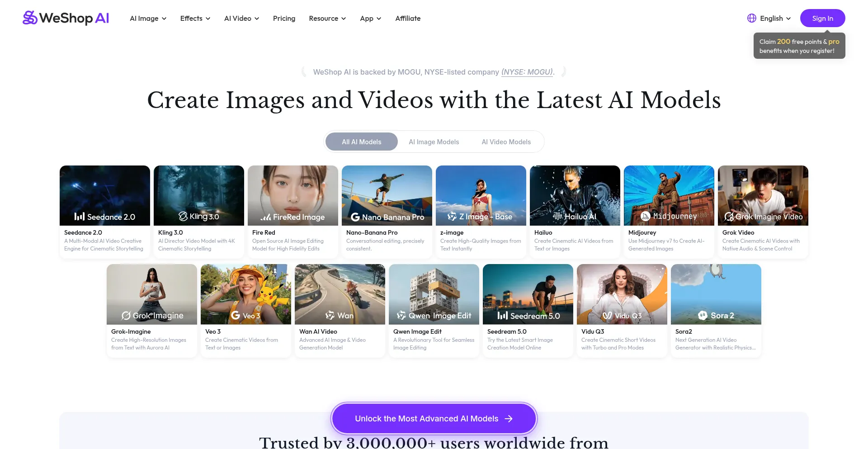Follow the NYSE: MOGU link
868x449 pixels.
pyautogui.click(x=527, y=72)
